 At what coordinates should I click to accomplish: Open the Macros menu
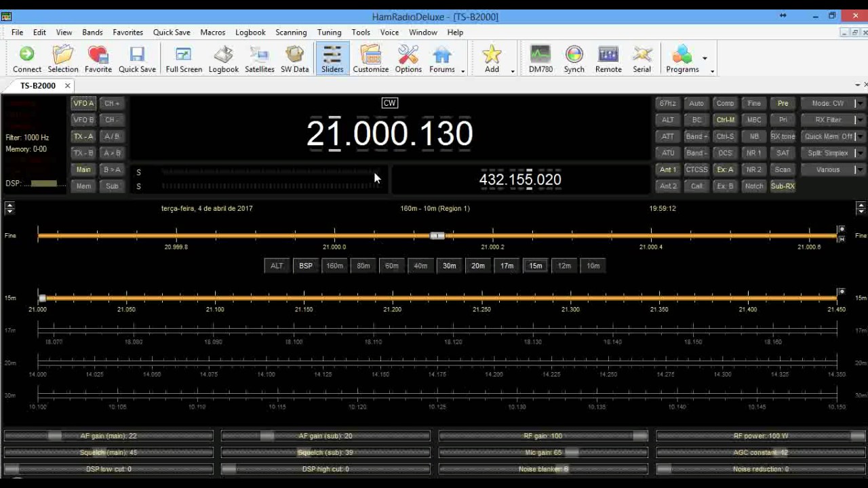tap(212, 32)
